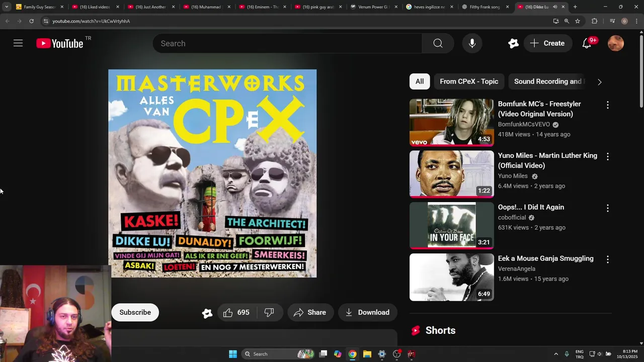The width and height of the screenshot is (644, 362).
Task: Show hidden system tray icons chevron
Action: tap(556, 354)
